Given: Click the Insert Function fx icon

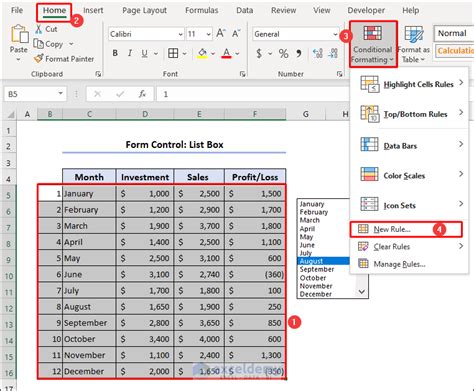Looking at the screenshot, I should pos(142,94).
